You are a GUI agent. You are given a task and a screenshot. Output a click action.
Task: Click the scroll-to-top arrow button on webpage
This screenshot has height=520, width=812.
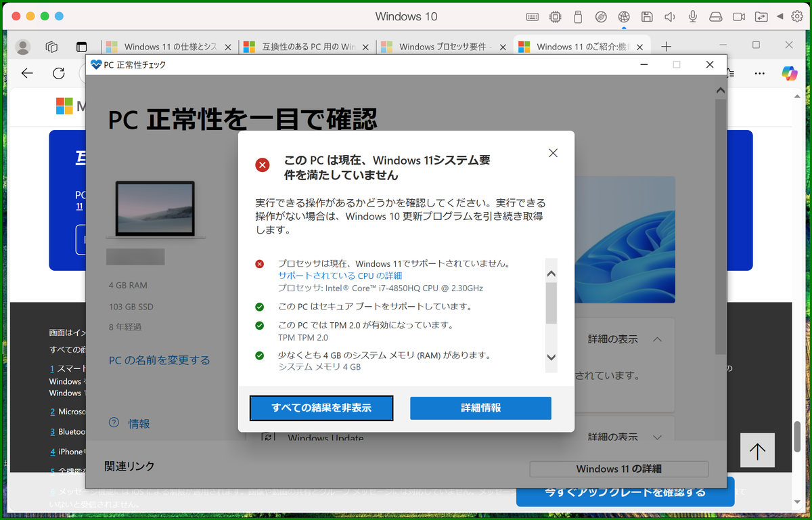pyautogui.click(x=757, y=450)
